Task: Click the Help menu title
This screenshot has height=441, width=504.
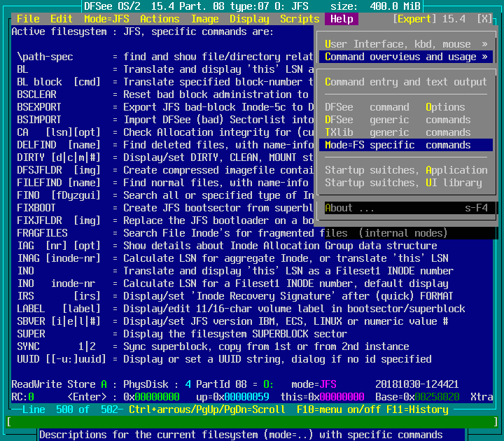Action: [342, 19]
